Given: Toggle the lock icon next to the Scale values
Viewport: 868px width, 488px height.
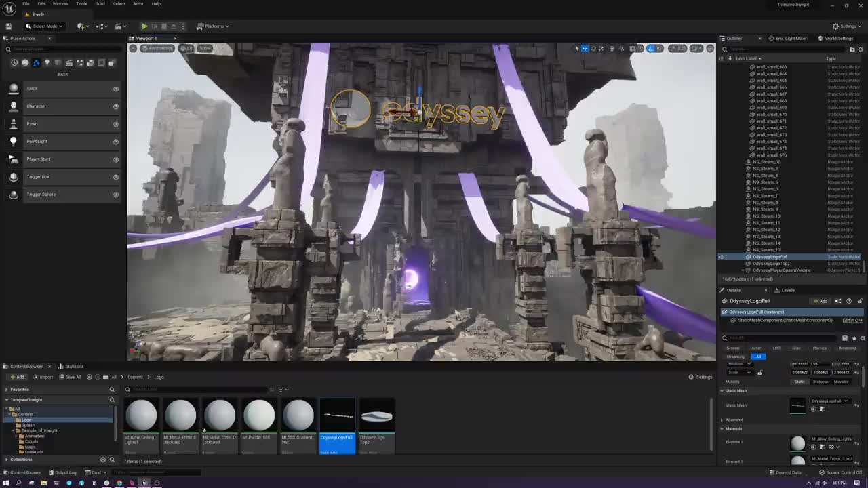Looking at the screenshot, I should pyautogui.click(x=759, y=372).
